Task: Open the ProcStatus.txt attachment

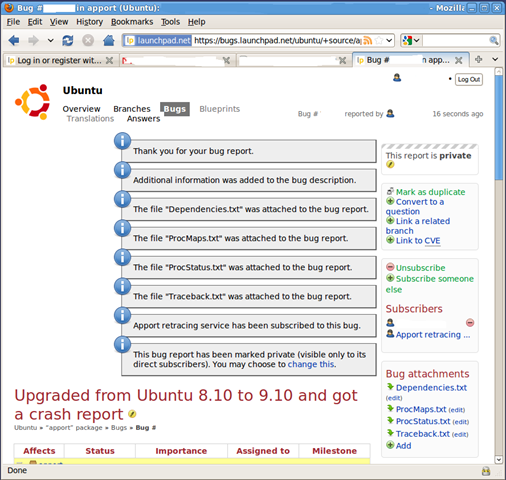Action: (x=423, y=421)
